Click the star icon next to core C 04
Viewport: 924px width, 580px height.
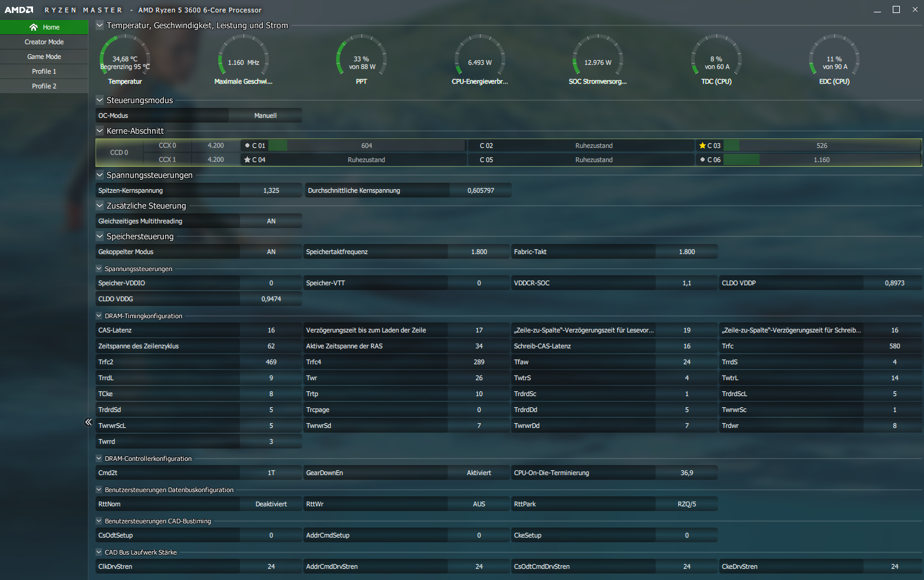point(247,160)
